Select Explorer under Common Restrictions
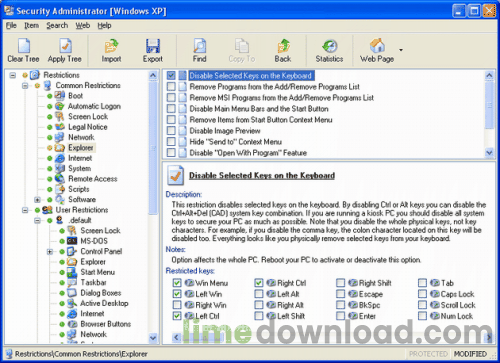 [x=81, y=148]
